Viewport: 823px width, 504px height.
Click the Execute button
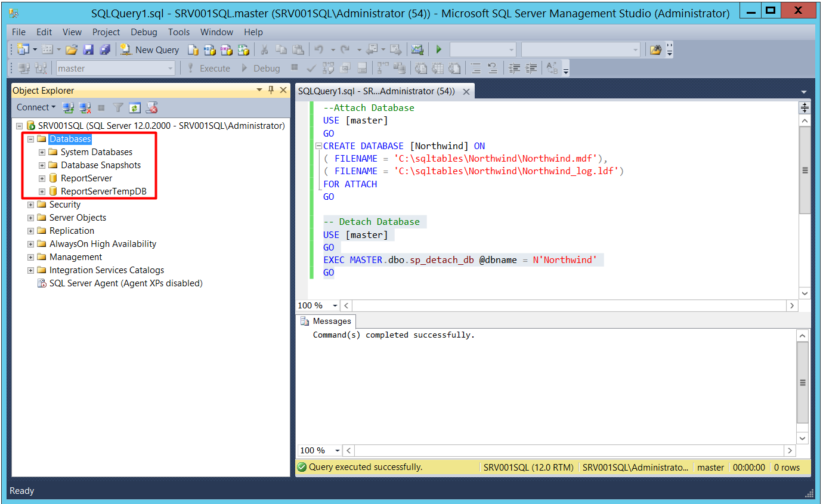[208, 68]
